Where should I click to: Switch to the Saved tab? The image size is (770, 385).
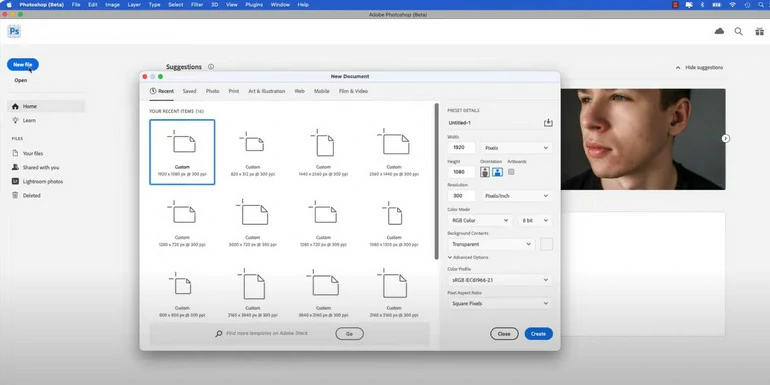point(190,91)
